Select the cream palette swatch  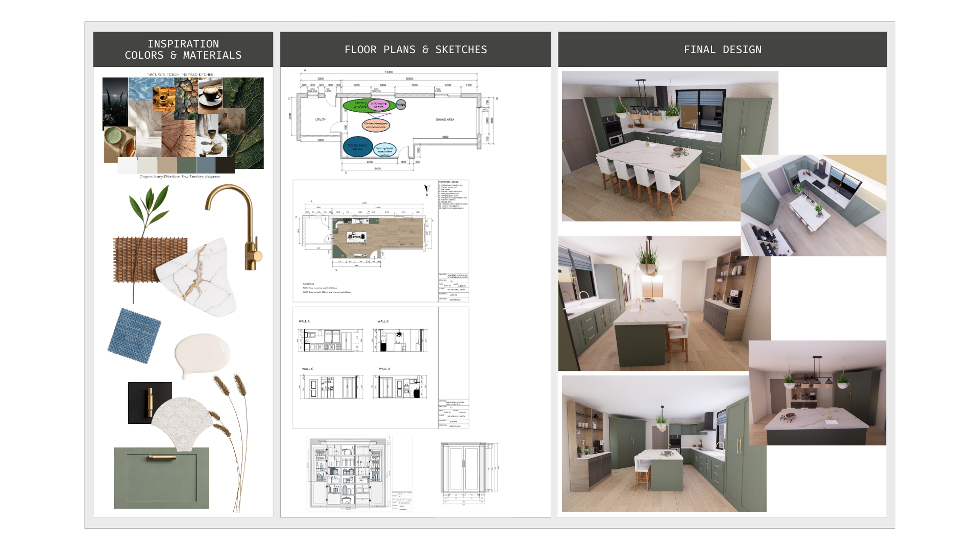pyautogui.click(x=147, y=165)
